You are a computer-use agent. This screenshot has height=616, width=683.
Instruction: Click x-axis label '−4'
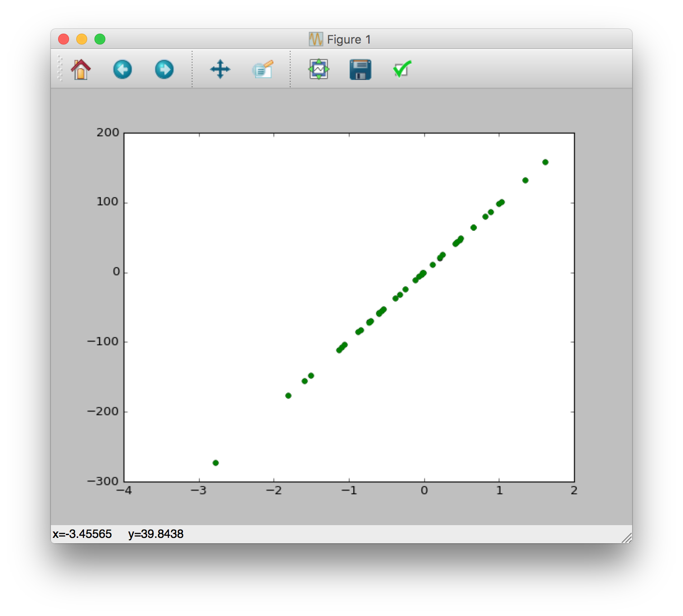click(x=124, y=491)
